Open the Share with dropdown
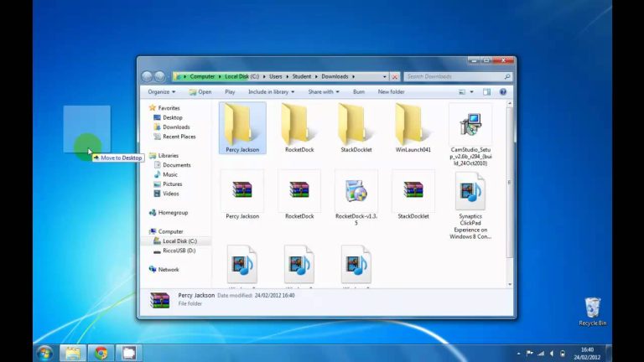 (323, 91)
